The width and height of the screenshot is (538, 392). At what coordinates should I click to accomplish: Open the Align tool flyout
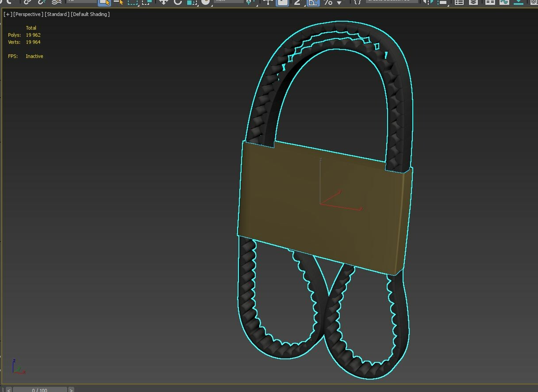[x=442, y=2]
